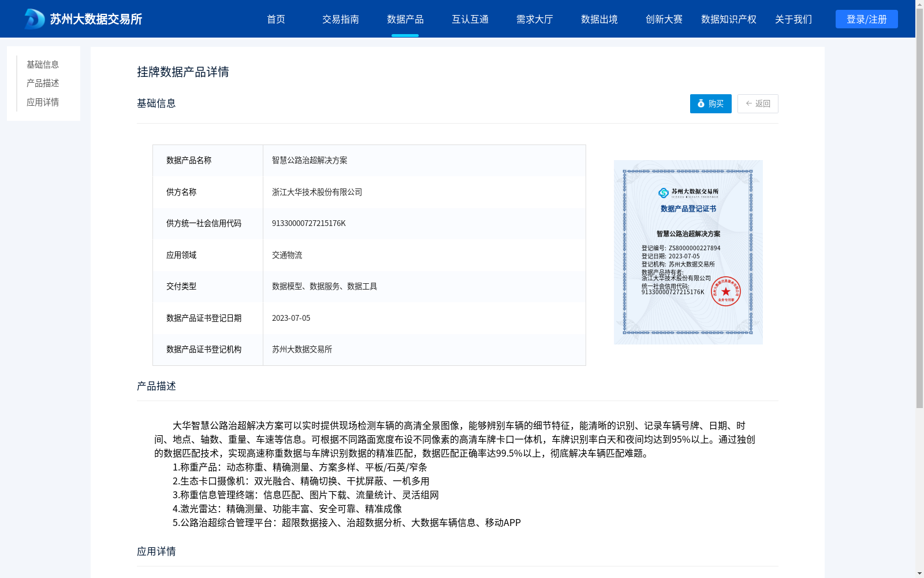The image size is (924, 578).
Task: Select 数据模型、数据服务、数据工具 cell
Action: (424, 287)
